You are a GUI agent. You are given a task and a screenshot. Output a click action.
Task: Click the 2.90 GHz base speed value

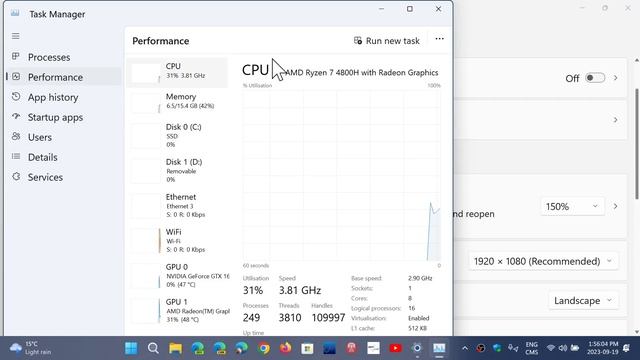(420, 278)
